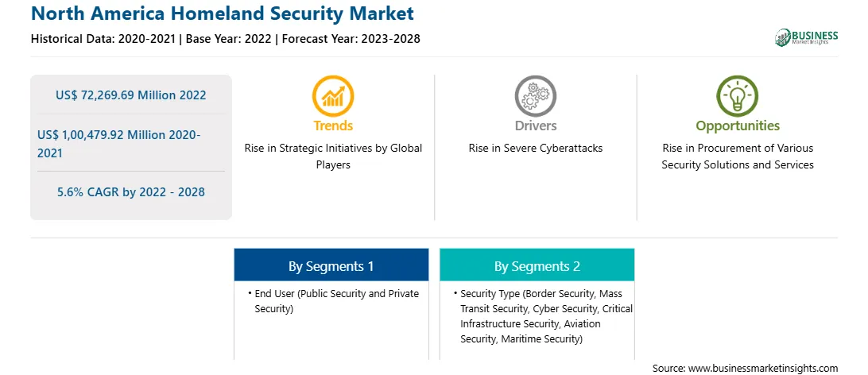The image size is (868, 375).
Task: Click the gray Drivers gears icon
Action: tap(535, 95)
